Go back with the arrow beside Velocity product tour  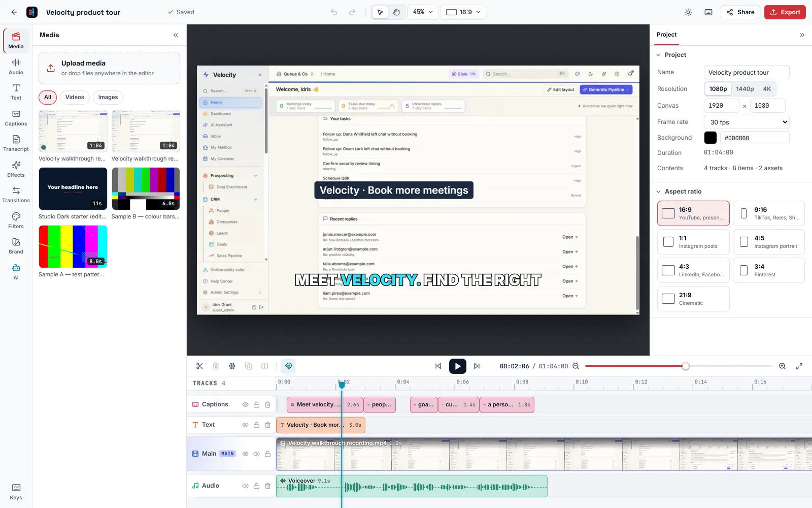pos(14,12)
